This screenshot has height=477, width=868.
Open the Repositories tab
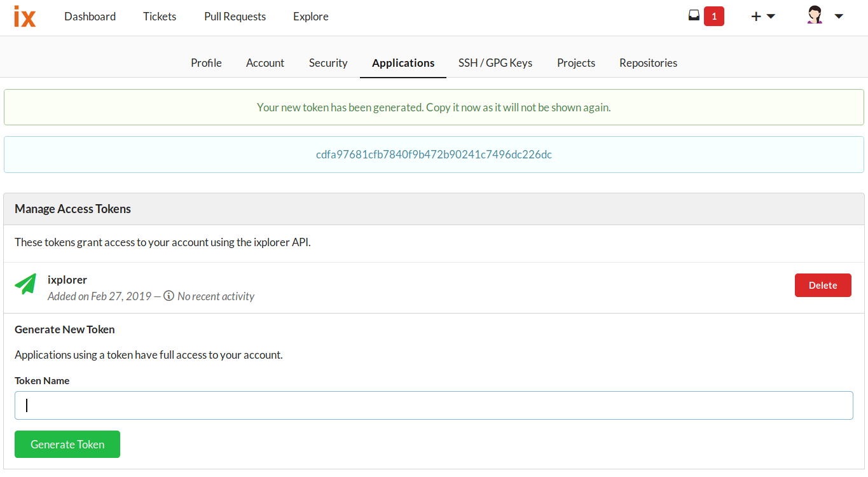point(648,63)
